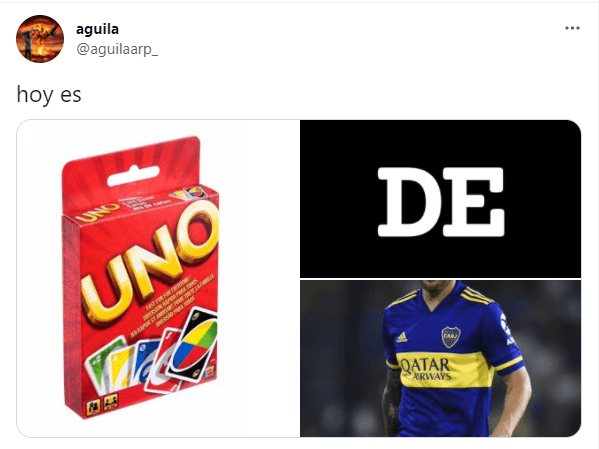Image resolution: width=599 pixels, height=449 pixels.
Task: Click the Boca Juniors crest on jersey
Action: point(451,337)
